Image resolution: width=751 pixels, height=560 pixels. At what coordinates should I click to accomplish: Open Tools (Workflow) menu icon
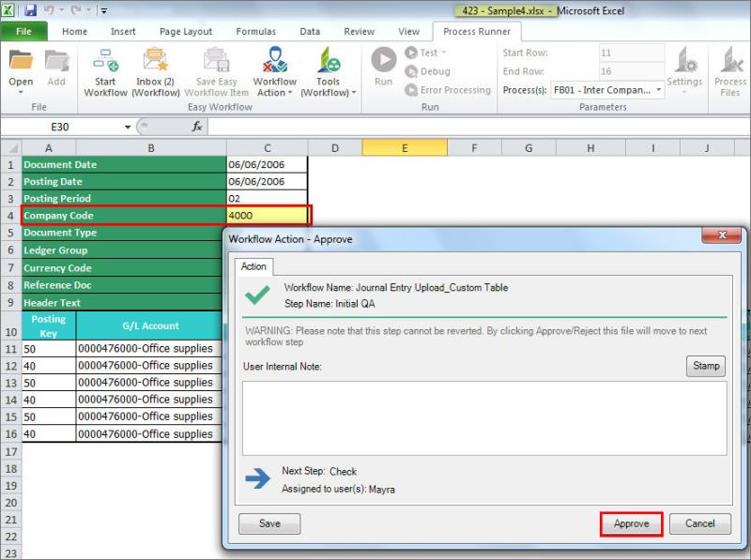click(x=328, y=63)
